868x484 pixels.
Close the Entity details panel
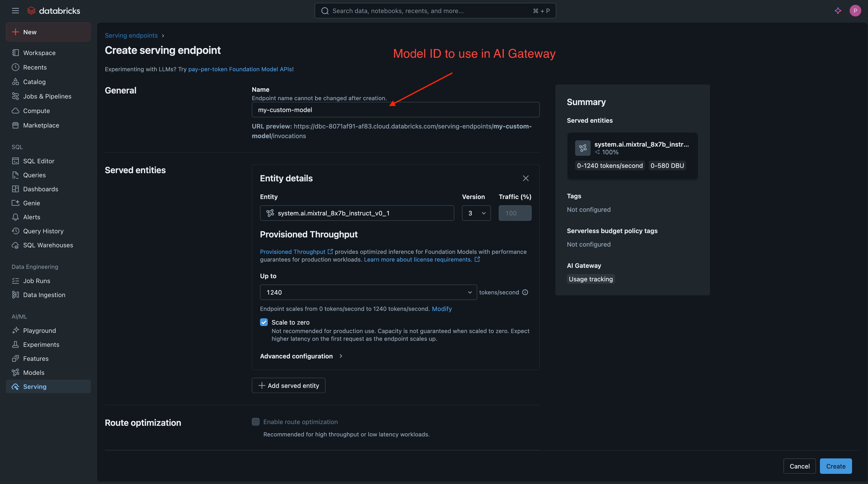[x=526, y=178]
